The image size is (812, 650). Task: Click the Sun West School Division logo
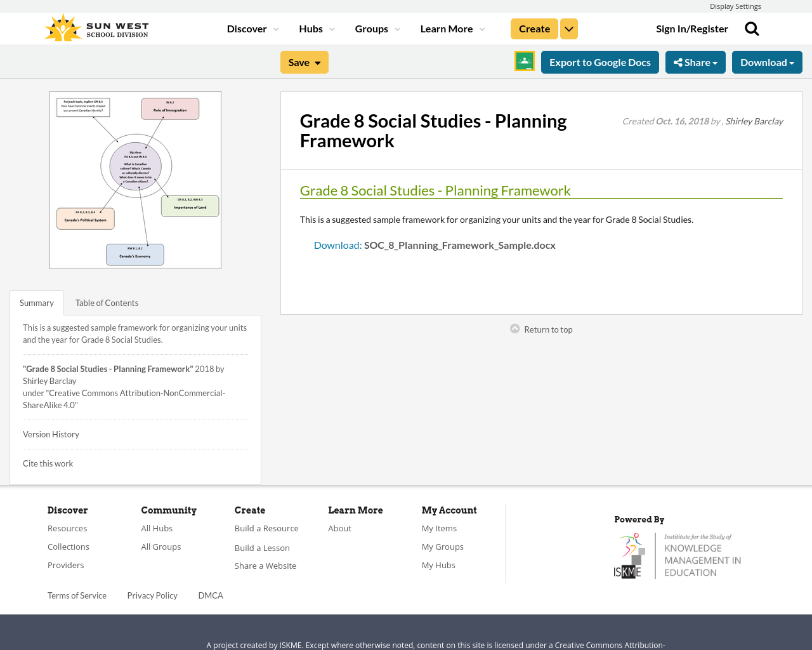tap(95, 27)
